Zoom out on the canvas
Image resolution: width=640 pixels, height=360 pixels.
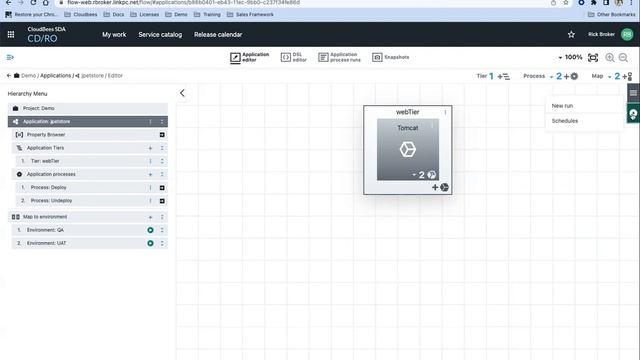tap(623, 58)
